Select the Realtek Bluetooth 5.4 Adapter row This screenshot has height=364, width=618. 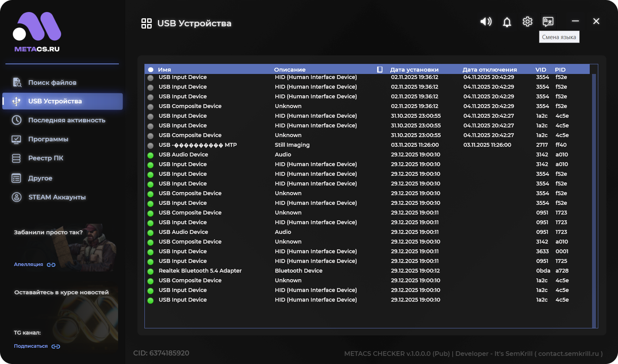tap(200, 271)
